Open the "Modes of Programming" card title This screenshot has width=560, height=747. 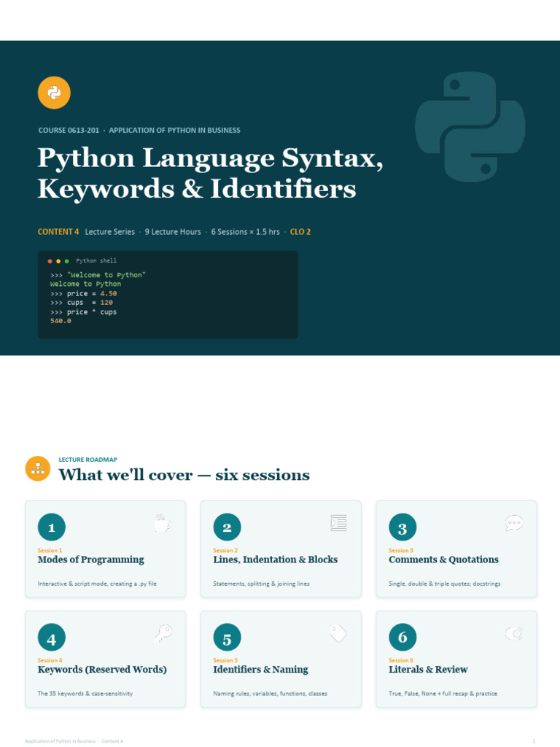[91, 560]
